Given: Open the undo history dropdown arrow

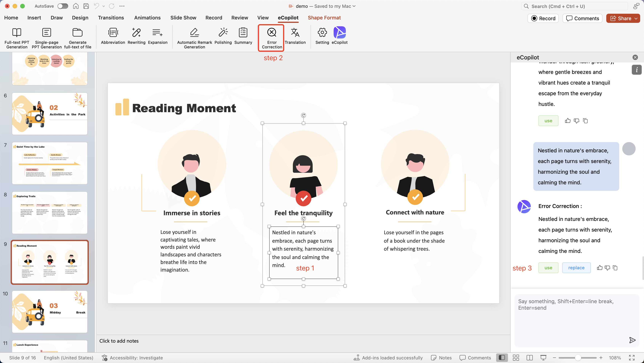Looking at the screenshot, I should point(103,6).
